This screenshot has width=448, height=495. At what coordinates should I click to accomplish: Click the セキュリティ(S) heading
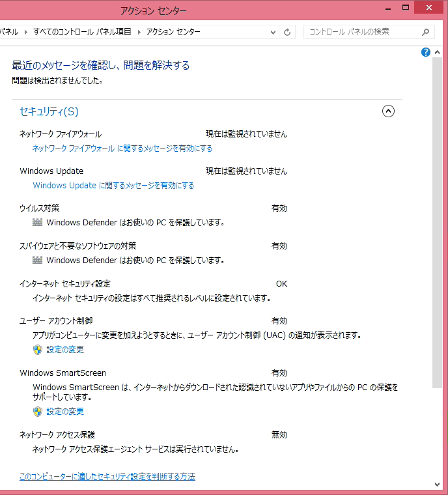(x=49, y=111)
